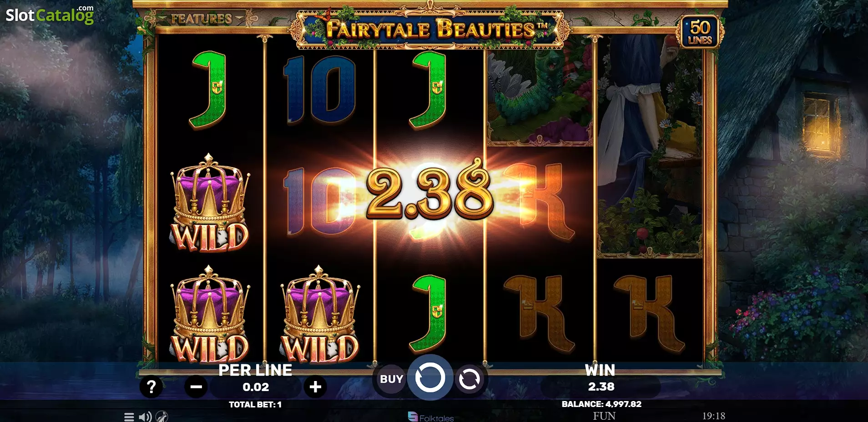Open the help question mark button
This screenshot has width=868, height=422.
151,387
